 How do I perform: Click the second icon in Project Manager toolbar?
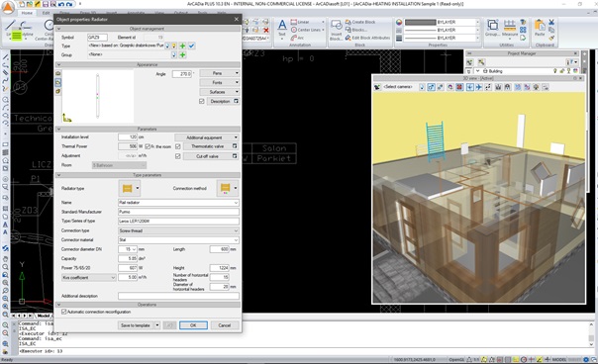(481, 62)
